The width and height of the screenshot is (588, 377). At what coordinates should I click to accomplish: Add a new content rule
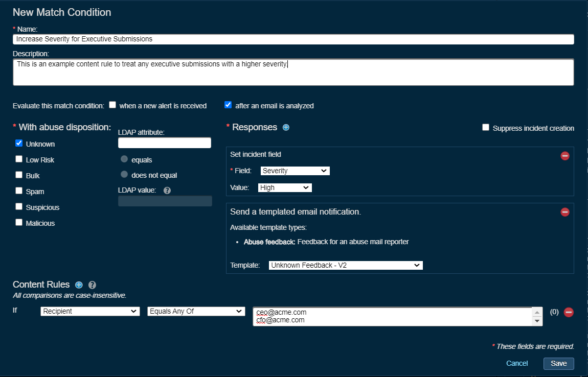(79, 285)
